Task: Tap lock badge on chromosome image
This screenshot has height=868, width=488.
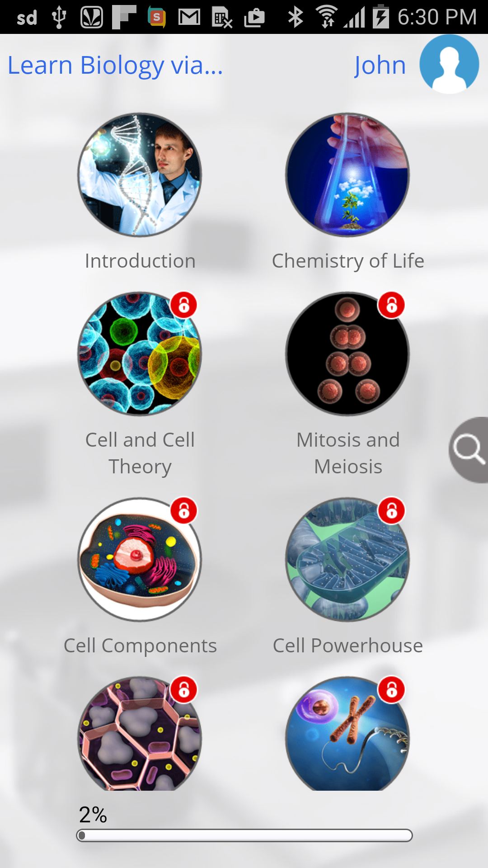Action: (x=392, y=690)
